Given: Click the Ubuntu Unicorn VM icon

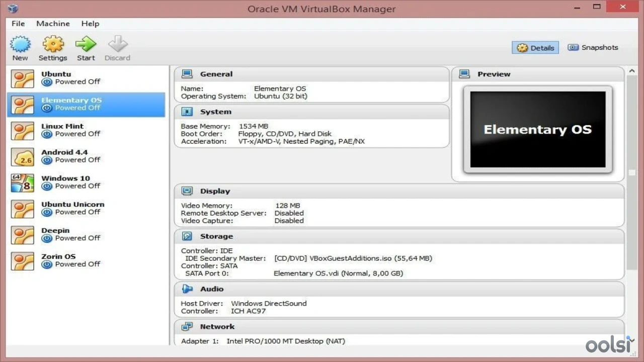Looking at the screenshot, I should (23, 209).
